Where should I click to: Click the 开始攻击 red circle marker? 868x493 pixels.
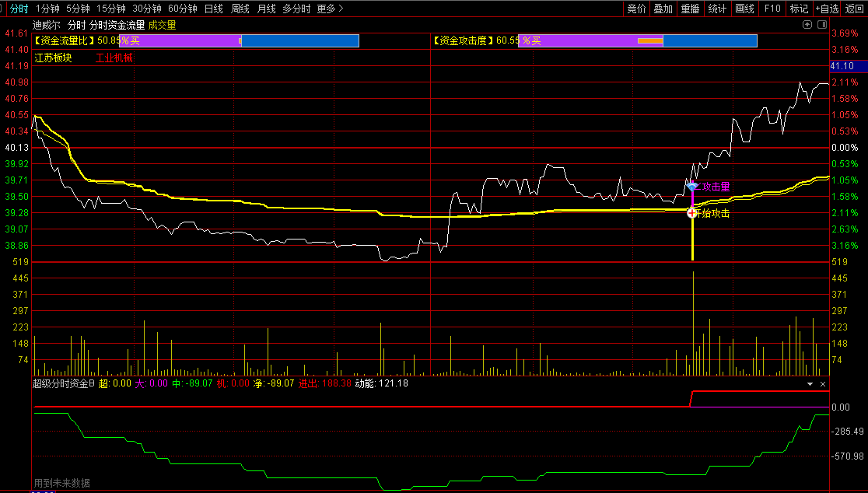pyautogui.click(x=692, y=213)
